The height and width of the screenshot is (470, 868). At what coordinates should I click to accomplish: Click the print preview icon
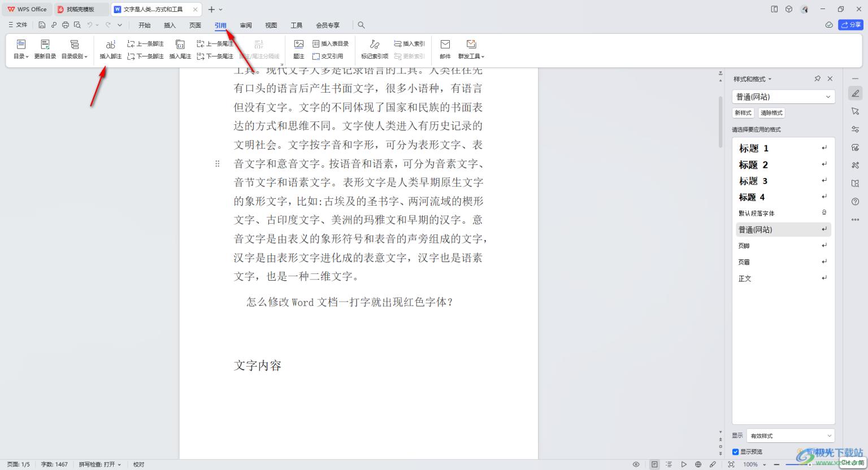click(77, 25)
